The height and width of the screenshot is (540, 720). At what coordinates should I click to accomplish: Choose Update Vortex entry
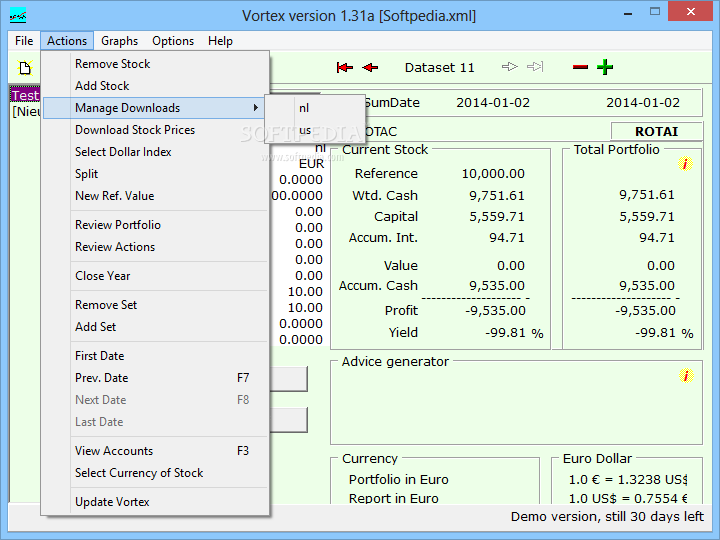[x=156, y=502]
